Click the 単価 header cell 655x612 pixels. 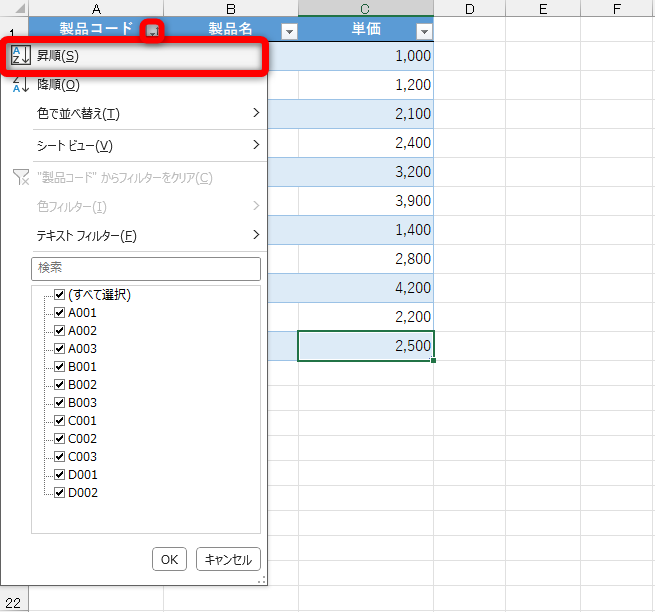[366, 29]
